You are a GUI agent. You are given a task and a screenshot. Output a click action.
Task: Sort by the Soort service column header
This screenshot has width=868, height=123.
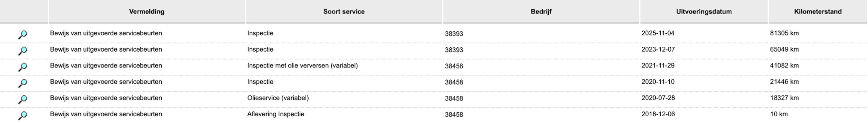[344, 11]
